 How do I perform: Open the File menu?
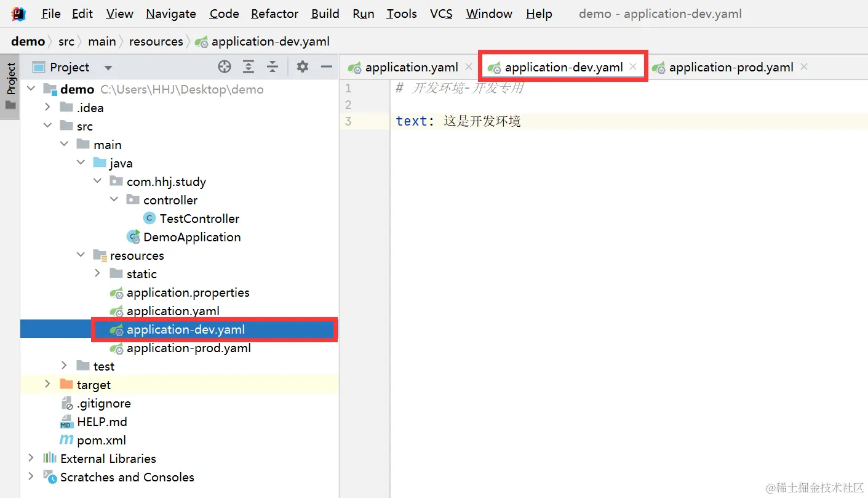tap(51, 14)
